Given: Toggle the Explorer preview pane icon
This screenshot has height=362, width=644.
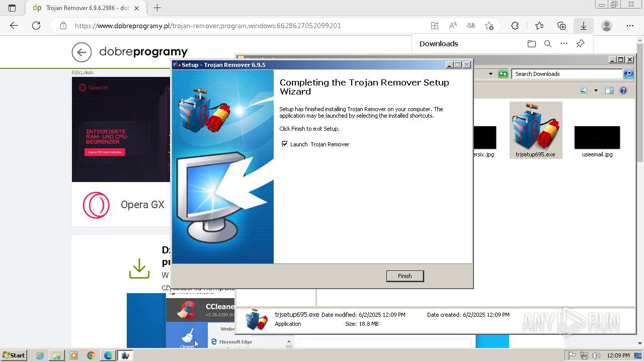Looking at the screenshot, I should (x=609, y=91).
